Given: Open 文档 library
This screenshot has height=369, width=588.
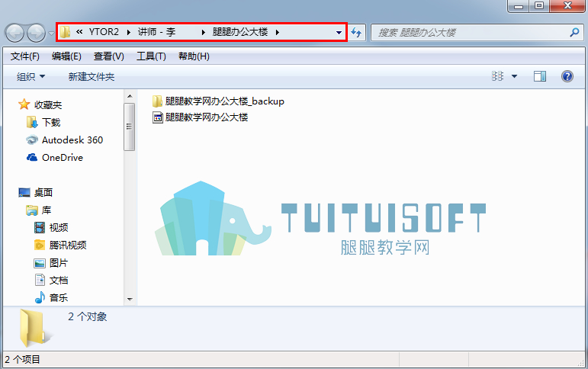Looking at the screenshot, I should tap(59, 280).
